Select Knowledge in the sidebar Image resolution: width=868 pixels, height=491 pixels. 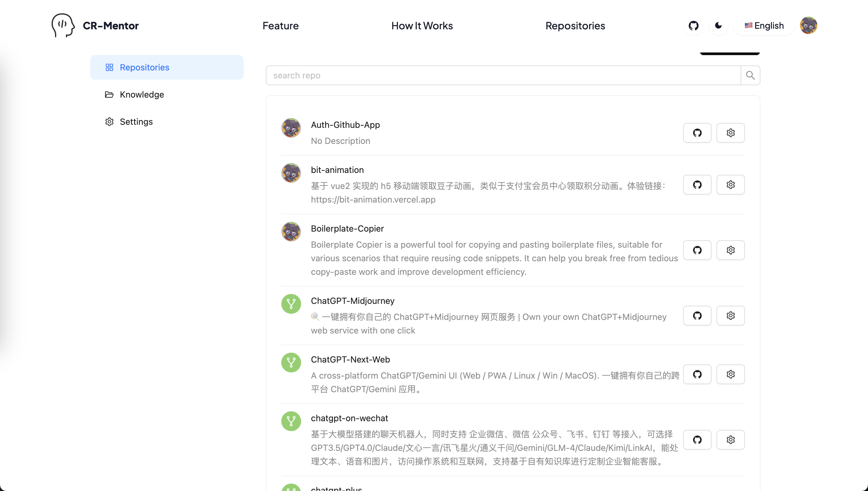tap(142, 94)
